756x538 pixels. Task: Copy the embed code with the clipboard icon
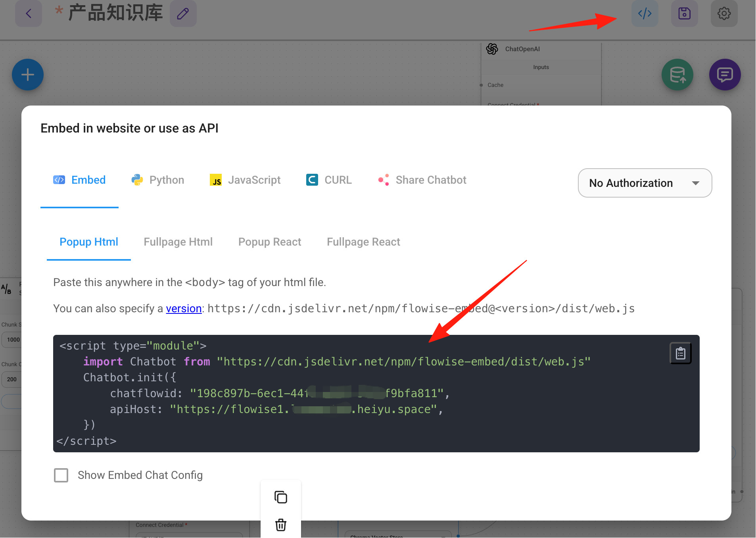tap(681, 353)
